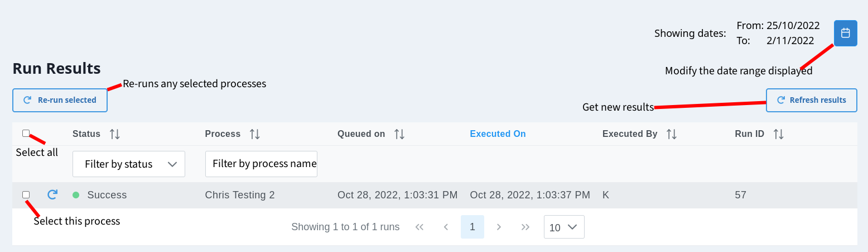Click the Executed On column header
868x252 pixels.
pos(498,134)
